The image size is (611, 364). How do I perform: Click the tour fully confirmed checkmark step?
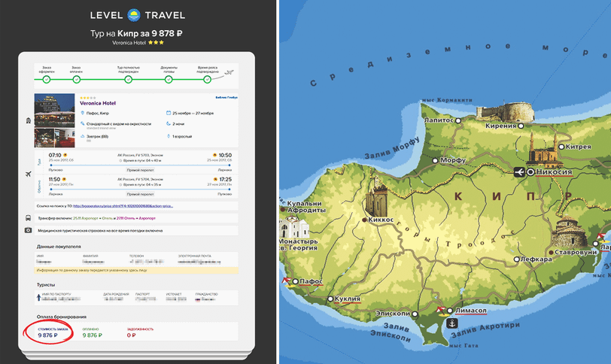click(128, 79)
